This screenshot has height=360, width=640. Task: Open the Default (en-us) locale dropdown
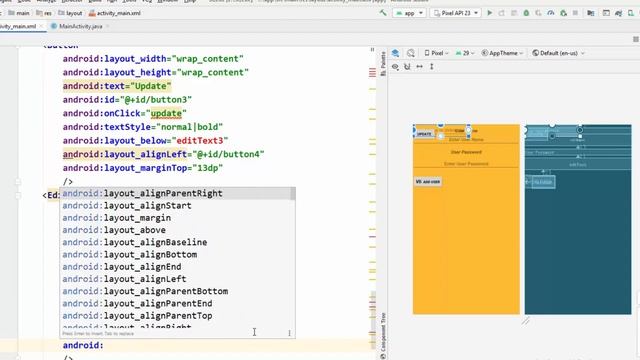(x=558, y=53)
